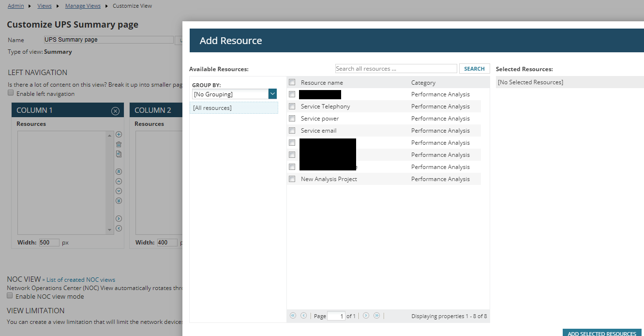Move resource to bottom with double-down chevron icon

(x=119, y=201)
